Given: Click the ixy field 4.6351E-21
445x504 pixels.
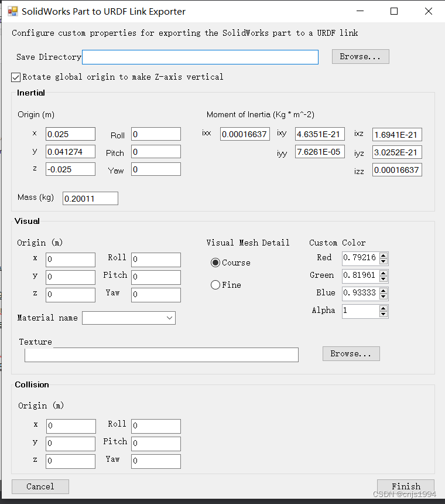Looking at the screenshot, I should (320, 134).
